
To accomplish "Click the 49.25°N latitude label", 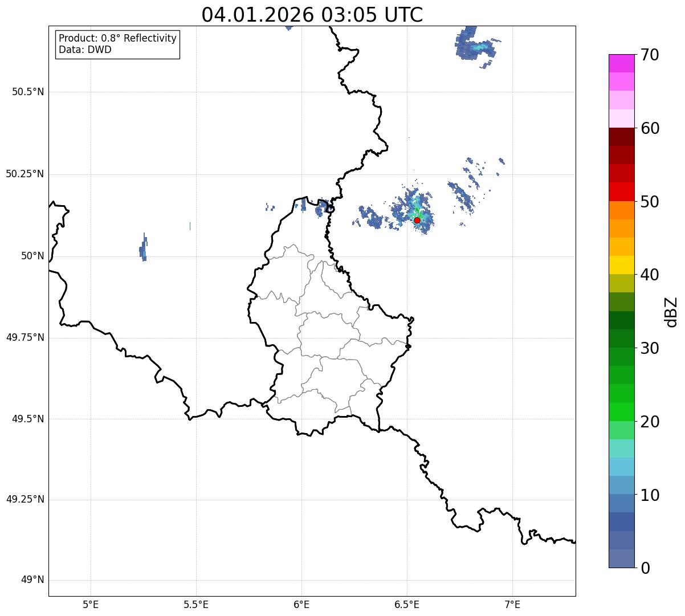I will 25,499.
